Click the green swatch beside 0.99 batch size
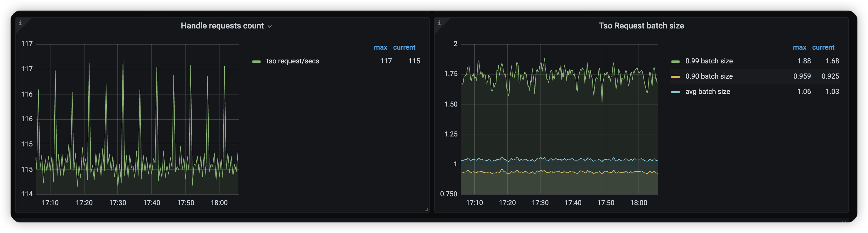This screenshot has height=233, width=868. [675, 61]
